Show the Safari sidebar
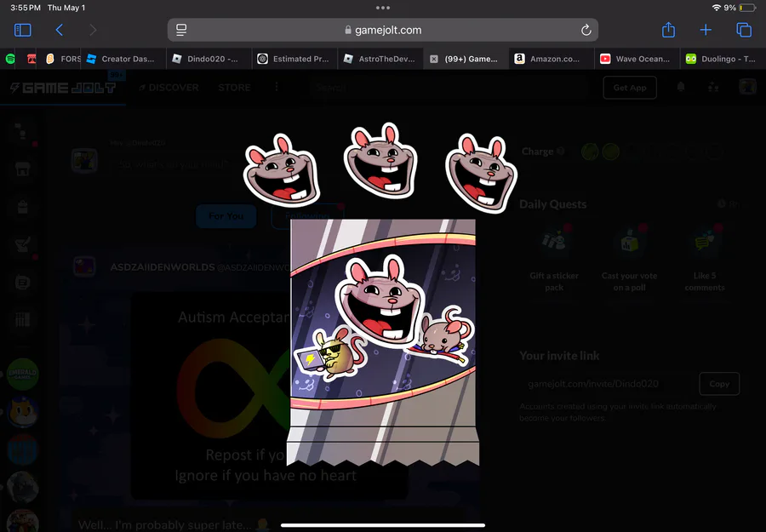The width and height of the screenshot is (766, 532). (x=22, y=31)
